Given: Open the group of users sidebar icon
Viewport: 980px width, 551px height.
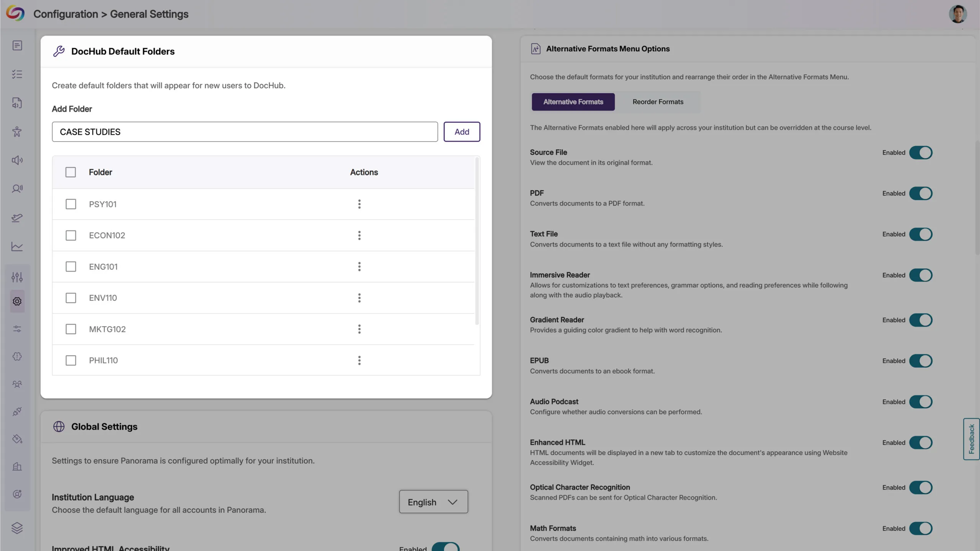Looking at the screenshot, I should 17,384.
